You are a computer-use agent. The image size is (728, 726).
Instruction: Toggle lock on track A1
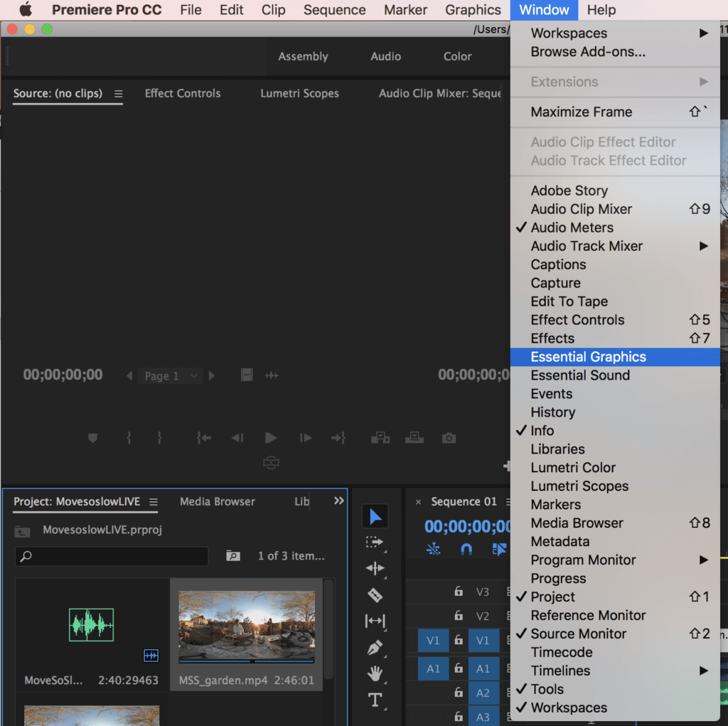tap(459, 668)
